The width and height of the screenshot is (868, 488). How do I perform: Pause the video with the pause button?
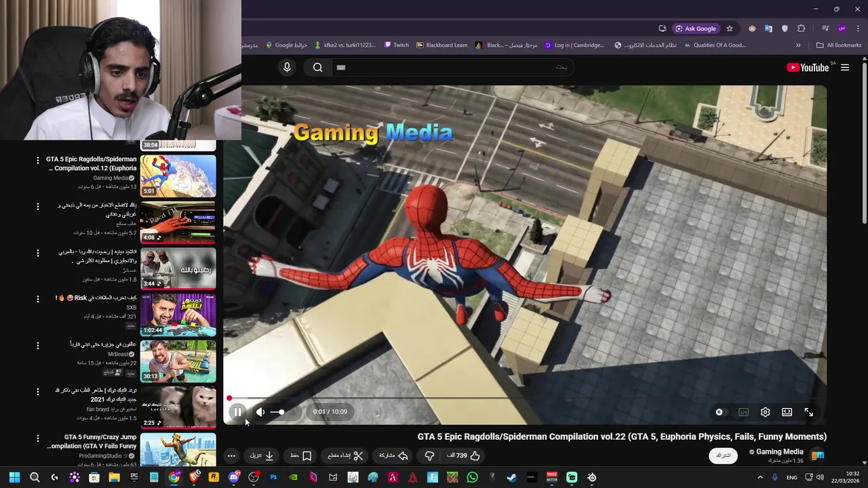(237, 412)
